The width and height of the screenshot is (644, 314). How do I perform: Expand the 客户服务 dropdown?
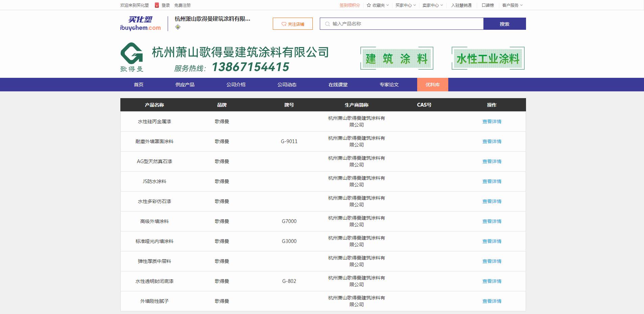pyautogui.click(x=512, y=5)
